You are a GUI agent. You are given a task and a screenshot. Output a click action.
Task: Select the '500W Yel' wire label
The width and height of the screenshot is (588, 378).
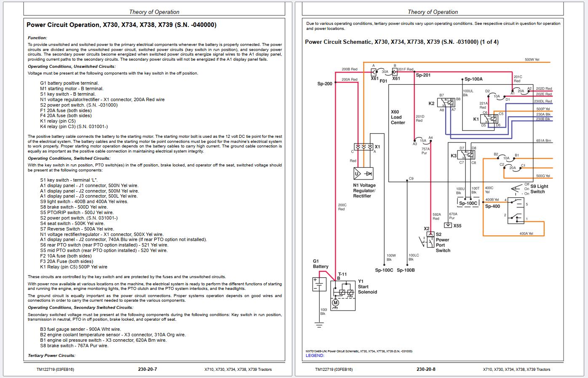coord(532,60)
